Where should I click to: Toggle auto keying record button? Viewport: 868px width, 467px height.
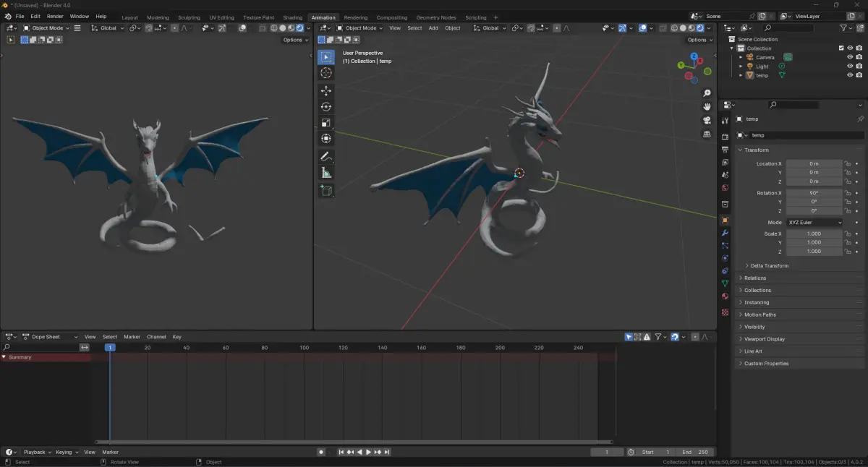pos(321,452)
